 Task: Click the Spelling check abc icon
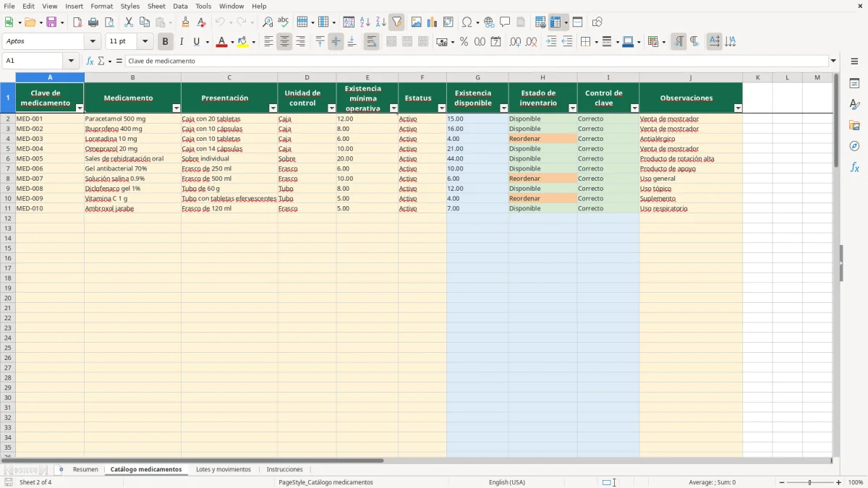[283, 22]
